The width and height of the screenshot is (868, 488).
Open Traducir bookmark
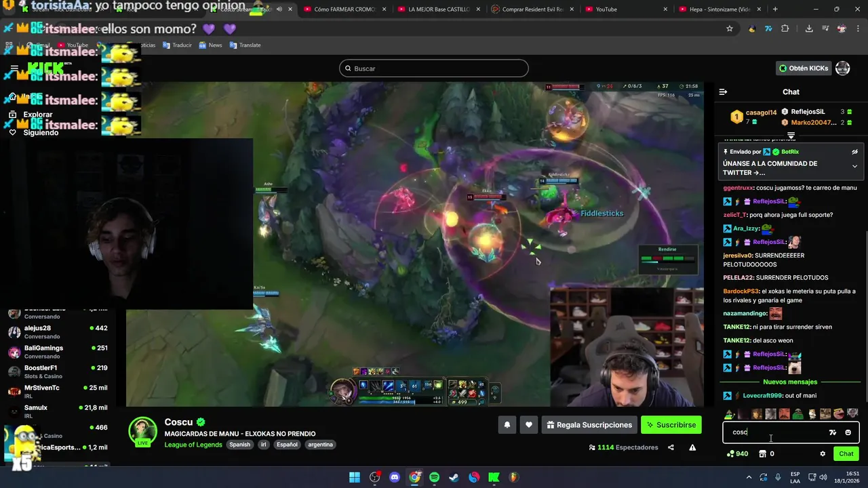pos(176,45)
